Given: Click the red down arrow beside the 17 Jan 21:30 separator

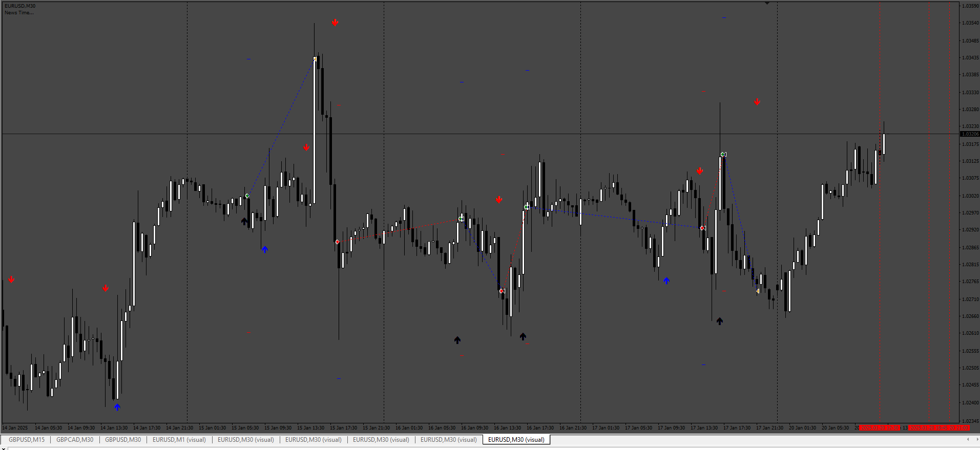Looking at the screenshot, I should click(757, 102).
